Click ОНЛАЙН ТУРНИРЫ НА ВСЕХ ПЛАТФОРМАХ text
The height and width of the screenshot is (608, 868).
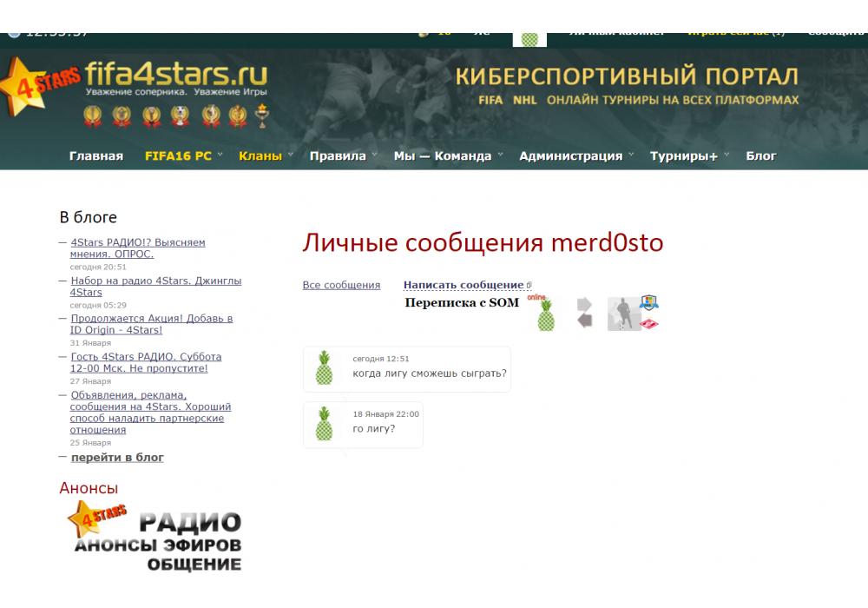[x=673, y=100]
